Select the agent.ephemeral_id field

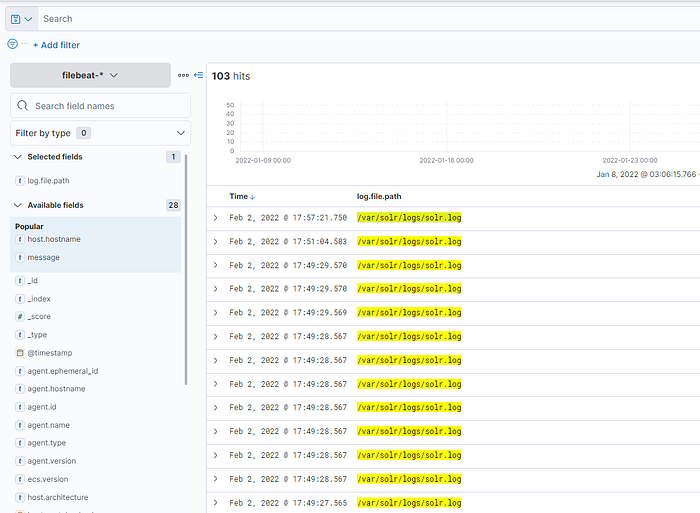point(62,371)
